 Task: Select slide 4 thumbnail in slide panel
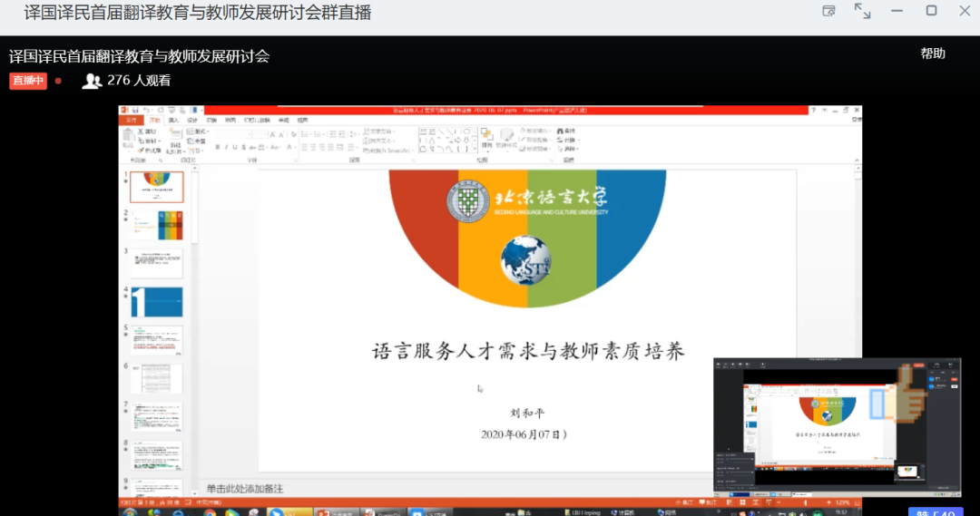tap(157, 302)
